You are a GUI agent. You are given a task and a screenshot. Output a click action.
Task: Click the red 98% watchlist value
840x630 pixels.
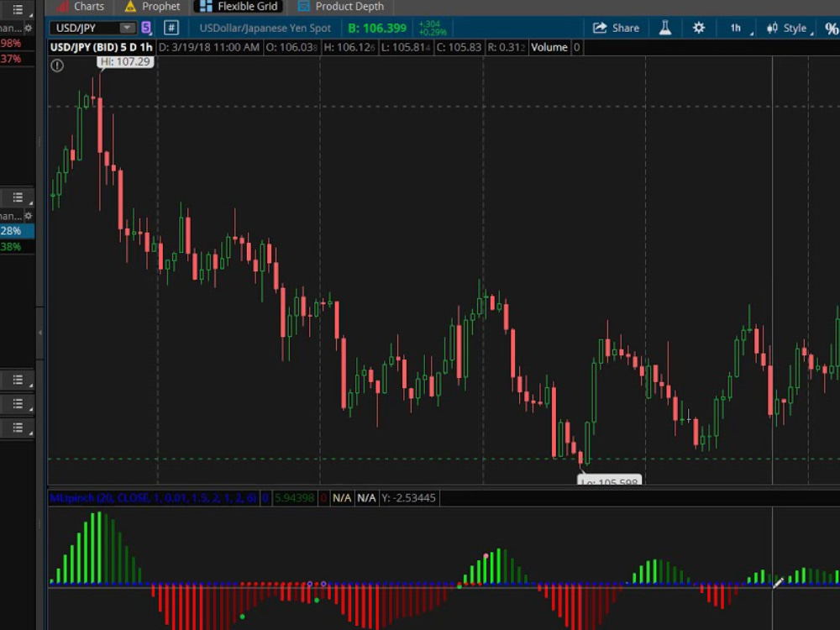pos(11,43)
